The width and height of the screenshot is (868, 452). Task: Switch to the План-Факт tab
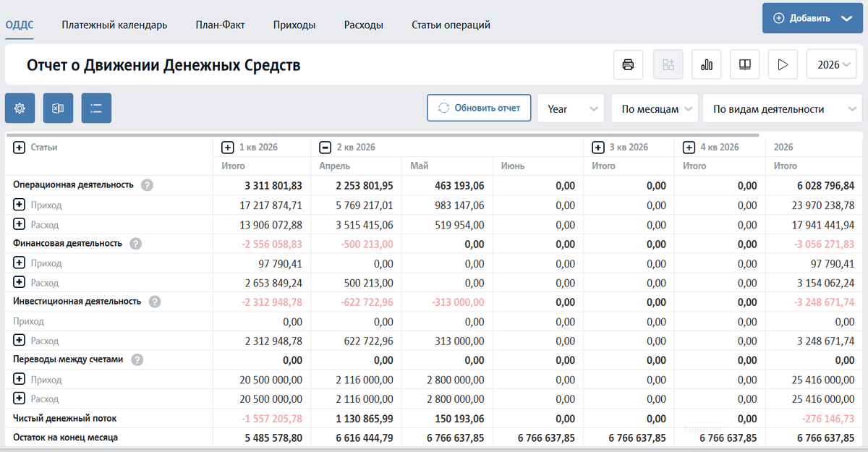(x=220, y=25)
